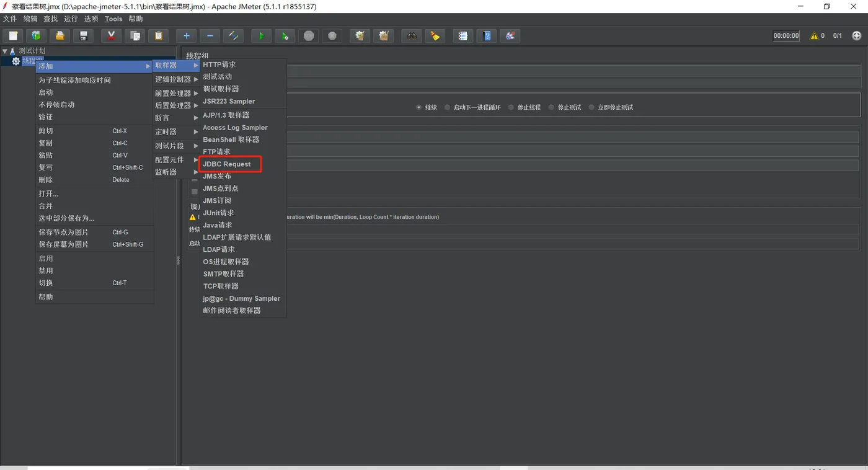The width and height of the screenshot is (868, 470).
Task: Click the Stop test icon
Action: click(x=308, y=36)
